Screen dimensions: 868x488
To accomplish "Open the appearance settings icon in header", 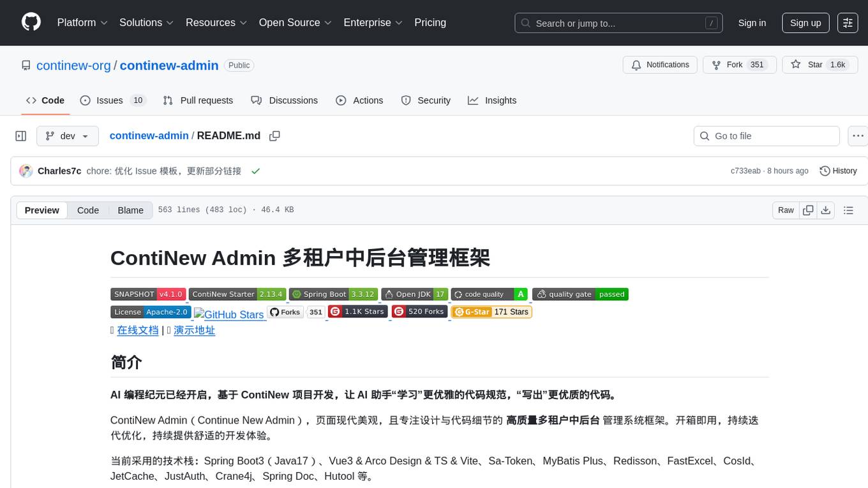I will click(x=848, y=23).
